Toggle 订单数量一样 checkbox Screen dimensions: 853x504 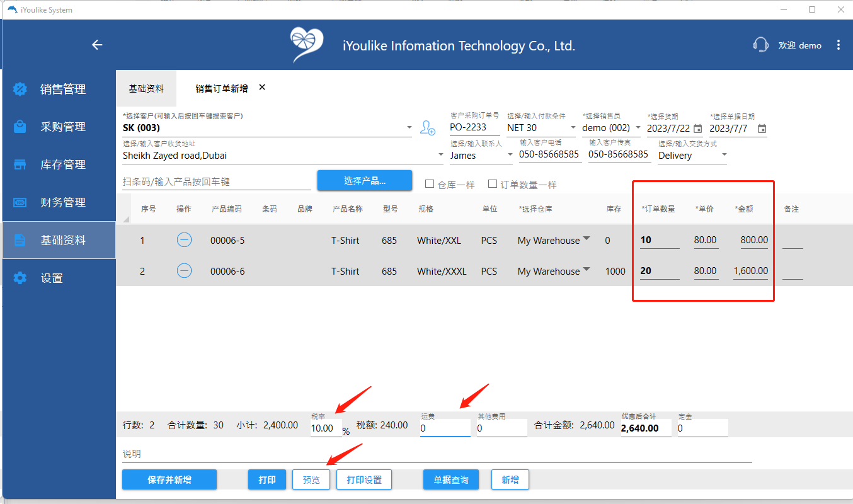coord(493,184)
